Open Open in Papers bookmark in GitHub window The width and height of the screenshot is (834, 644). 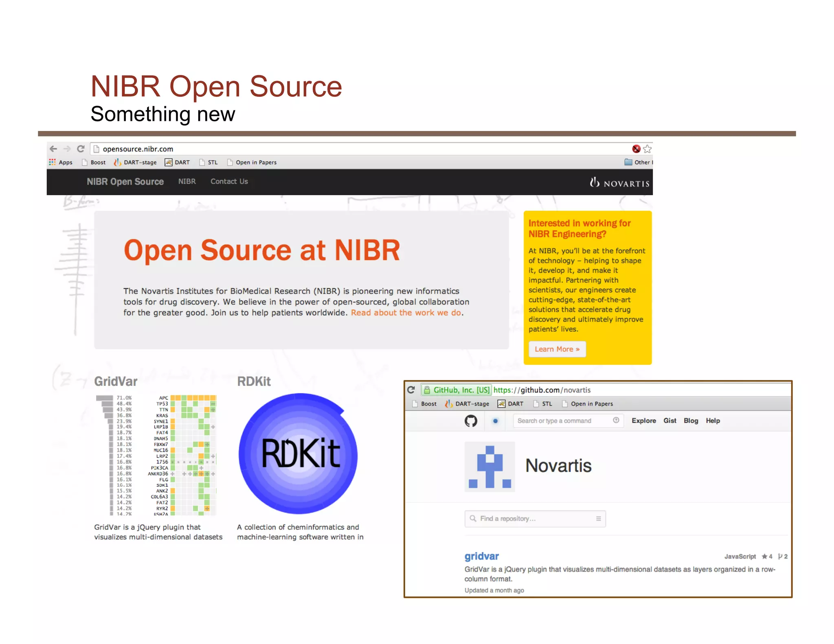[x=588, y=404]
